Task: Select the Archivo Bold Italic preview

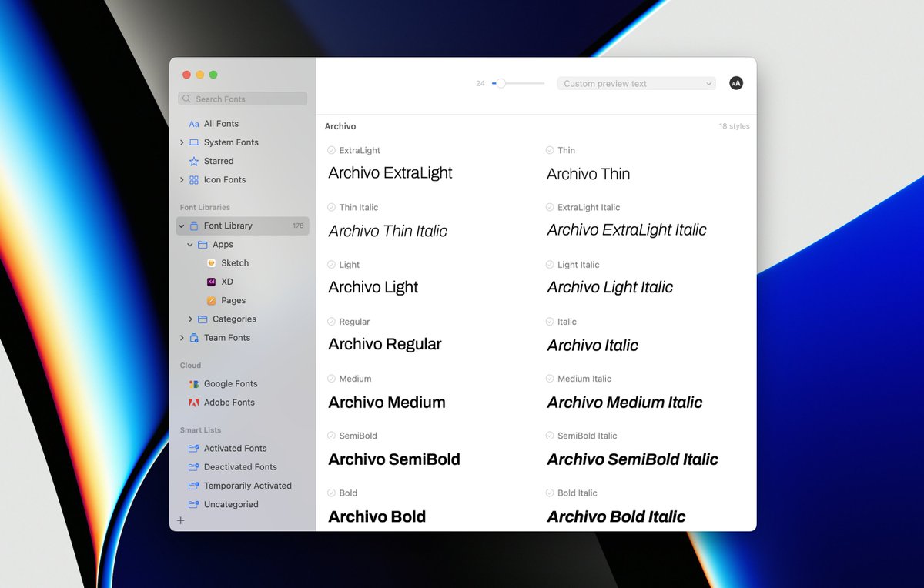Action: click(616, 516)
